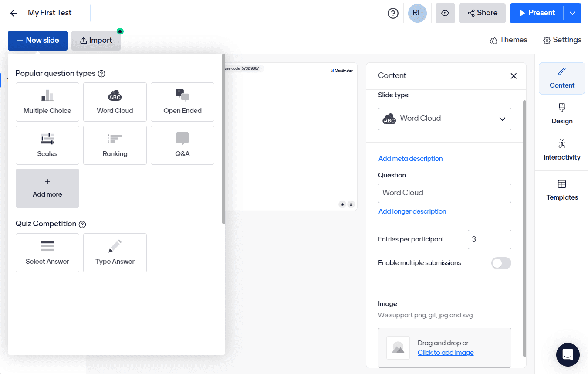Click the Import button
Viewport: 588px width, 374px height.
tap(96, 41)
